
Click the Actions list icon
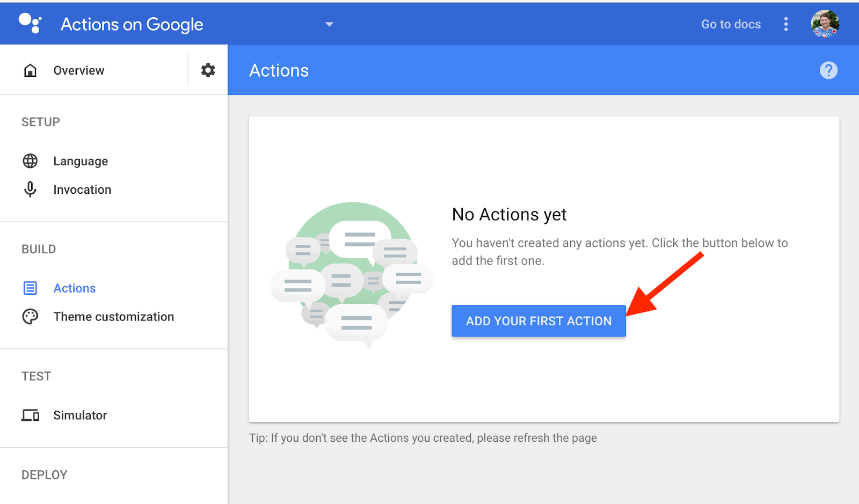30,288
